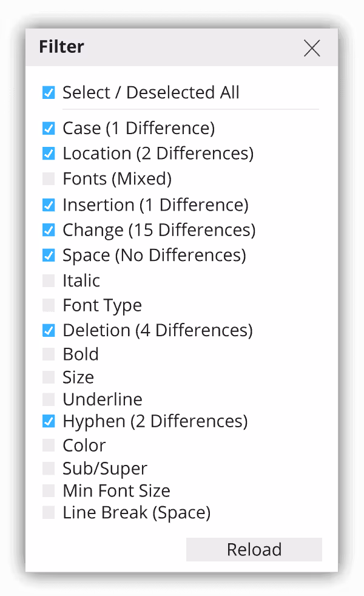Enable the Italic filter
Viewport: 364px width, 596px height.
(x=49, y=280)
